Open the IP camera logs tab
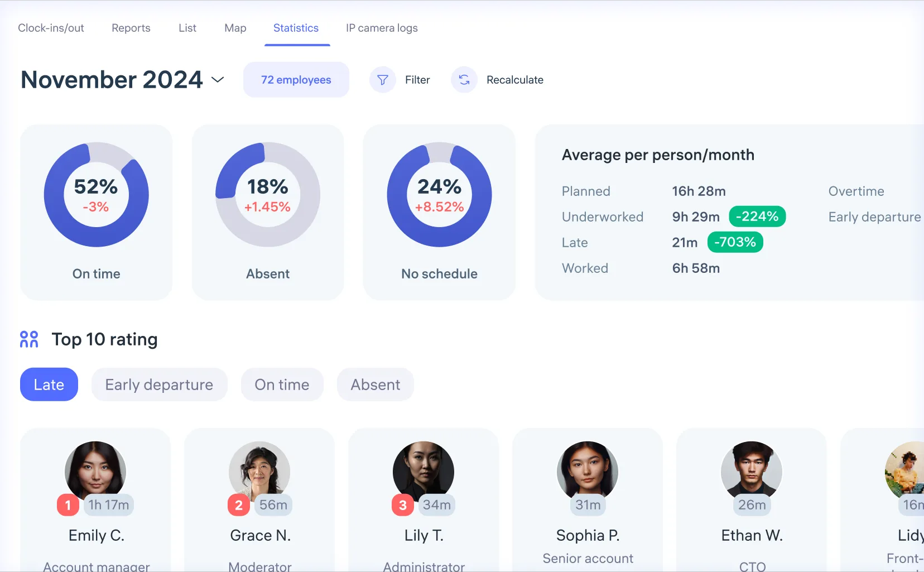The image size is (924, 572). [382, 28]
